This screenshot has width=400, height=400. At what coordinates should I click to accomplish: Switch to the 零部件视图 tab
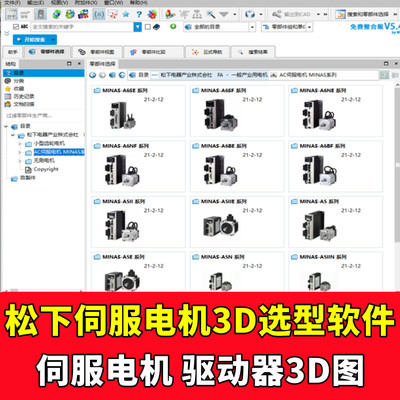coord(96,52)
